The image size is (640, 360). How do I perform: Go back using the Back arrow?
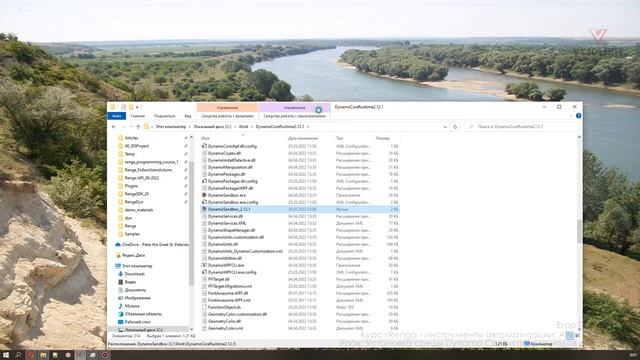point(114,127)
